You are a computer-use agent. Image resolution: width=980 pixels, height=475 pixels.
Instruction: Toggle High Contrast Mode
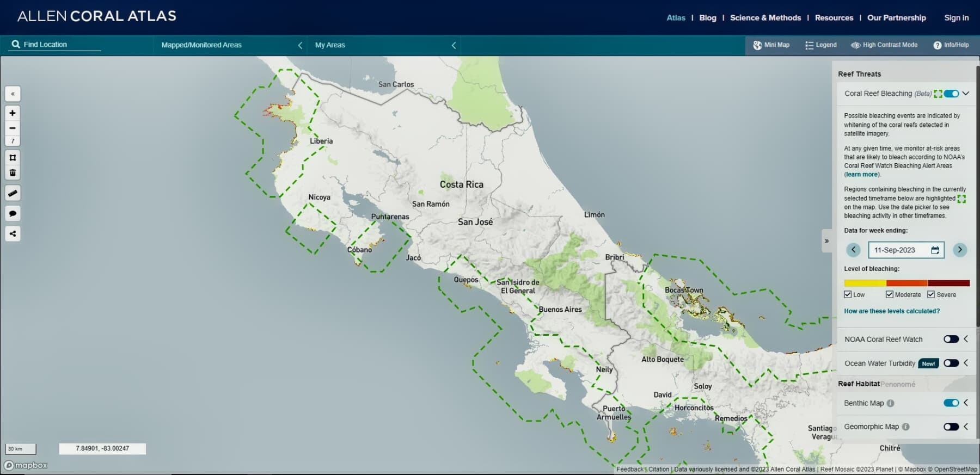884,45
